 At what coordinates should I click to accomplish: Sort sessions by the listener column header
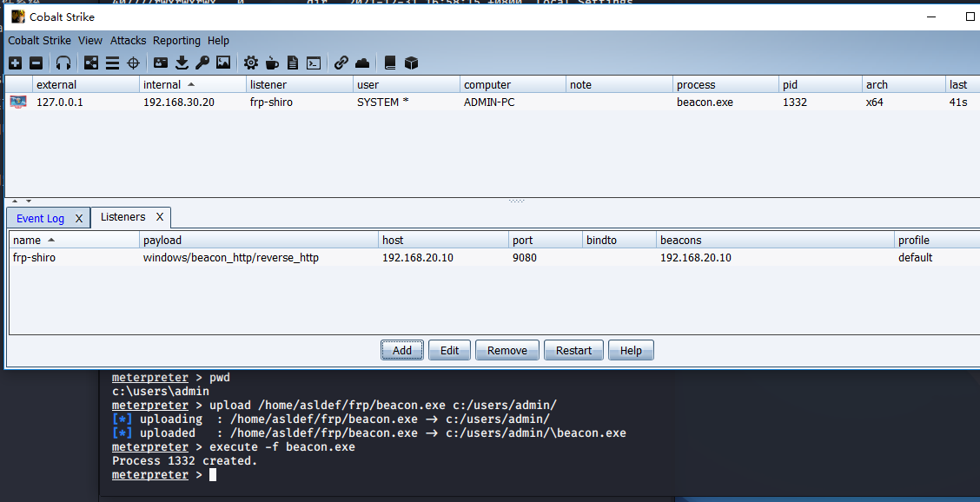click(300, 84)
